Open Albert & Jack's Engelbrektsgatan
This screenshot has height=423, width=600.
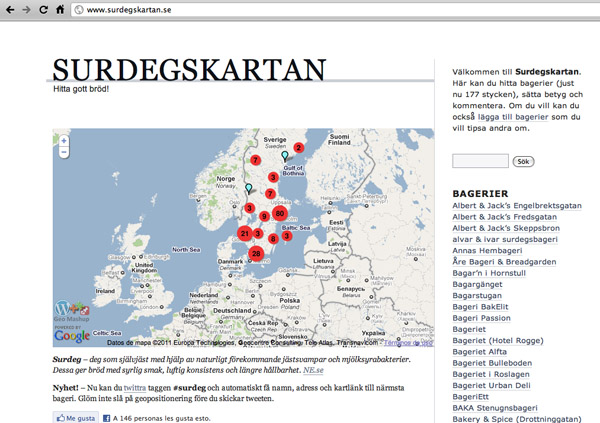click(x=517, y=206)
